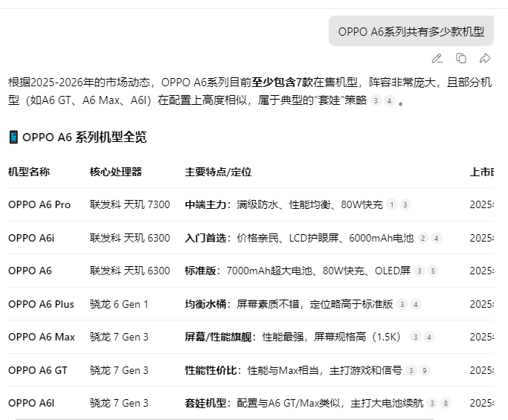Image resolution: width=508 pixels, height=420 pixels.
Task: Click the 核心处理器 column header
Action: click(115, 172)
